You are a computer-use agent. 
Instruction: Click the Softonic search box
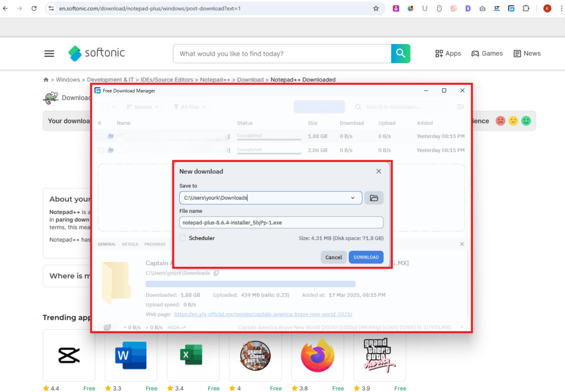tap(282, 53)
